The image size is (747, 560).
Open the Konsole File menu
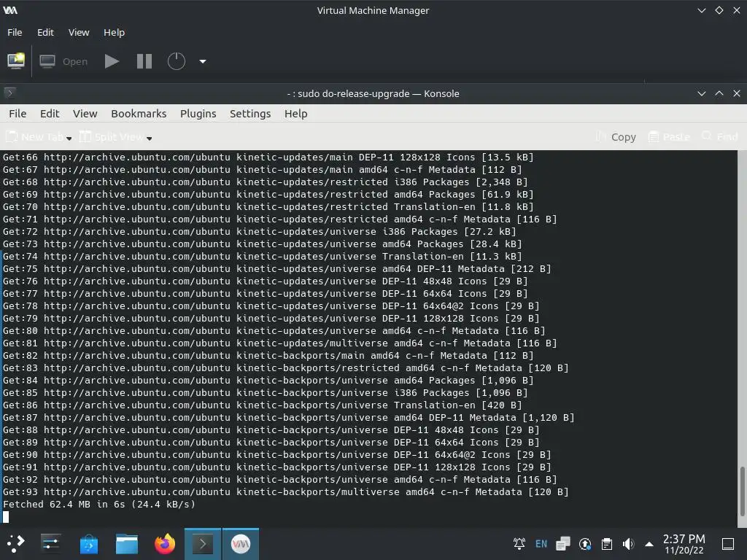pos(18,113)
